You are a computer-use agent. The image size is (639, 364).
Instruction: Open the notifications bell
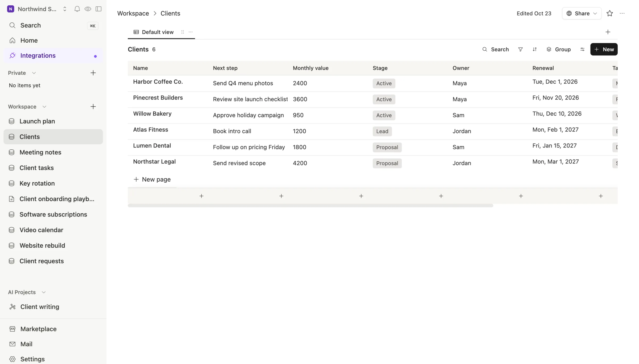point(77,9)
